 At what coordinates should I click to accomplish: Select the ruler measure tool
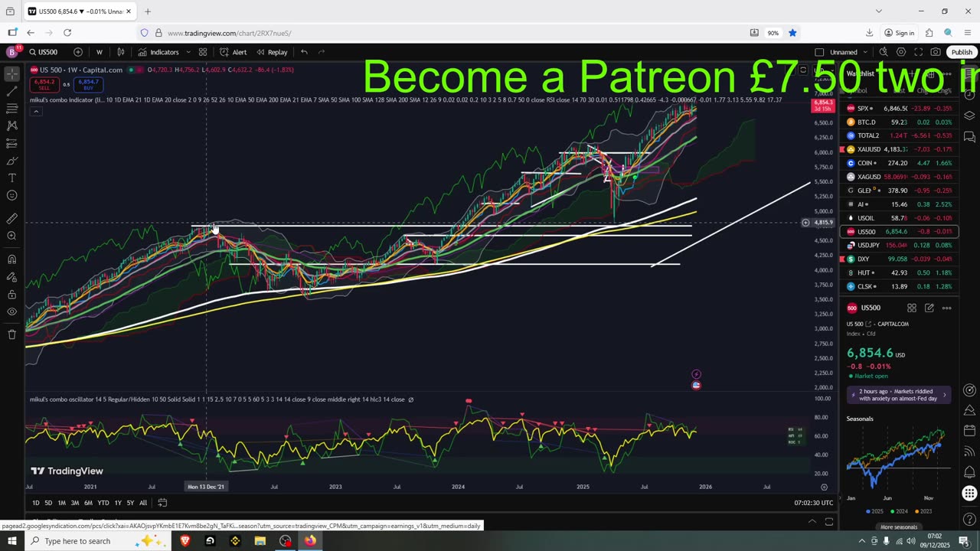click(11, 218)
